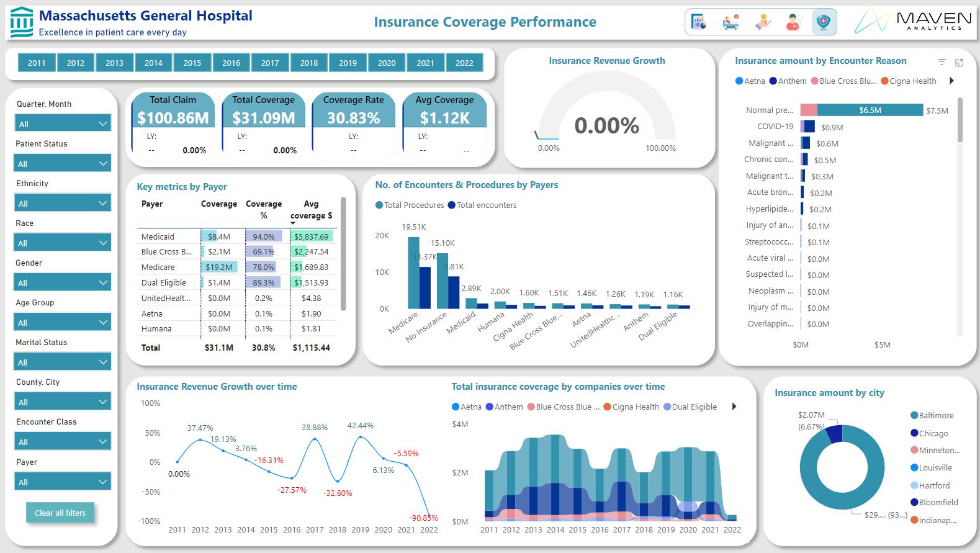Select the 2014 year filter
This screenshot has height=553, width=980.
(153, 63)
